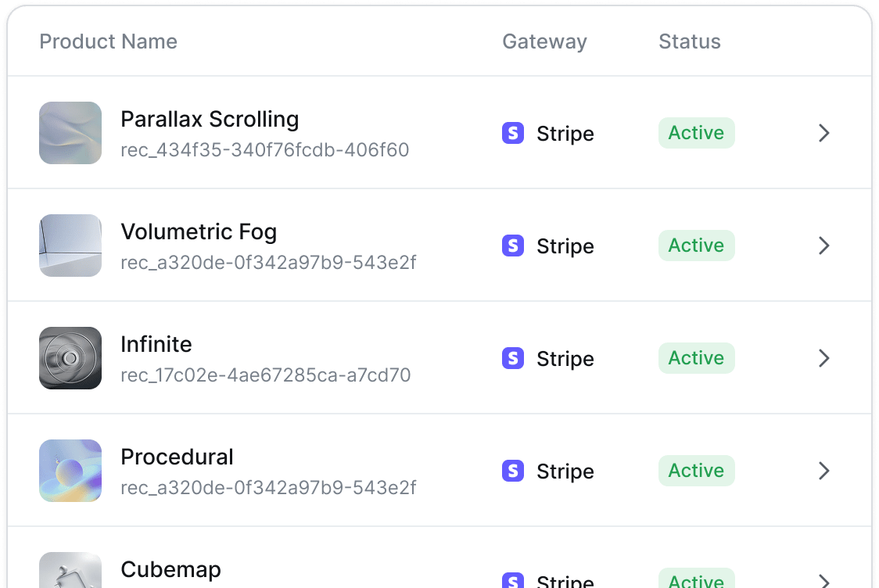Screen dimensions: 879x588
Task: Click the Procedural product thumbnail
Action: point(70,471)
